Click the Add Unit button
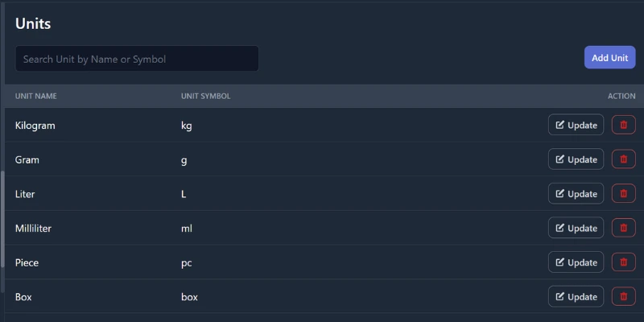 tap(609, 58)
